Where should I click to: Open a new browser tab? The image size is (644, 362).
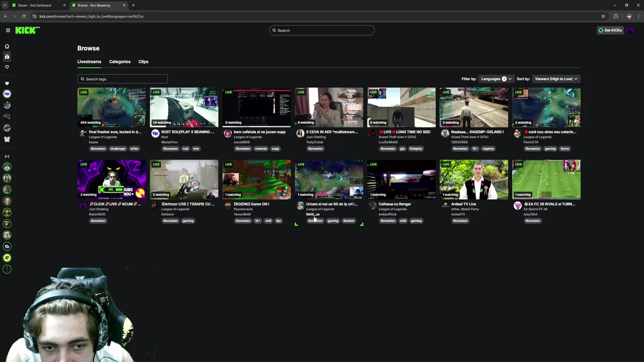click(133, 5)
